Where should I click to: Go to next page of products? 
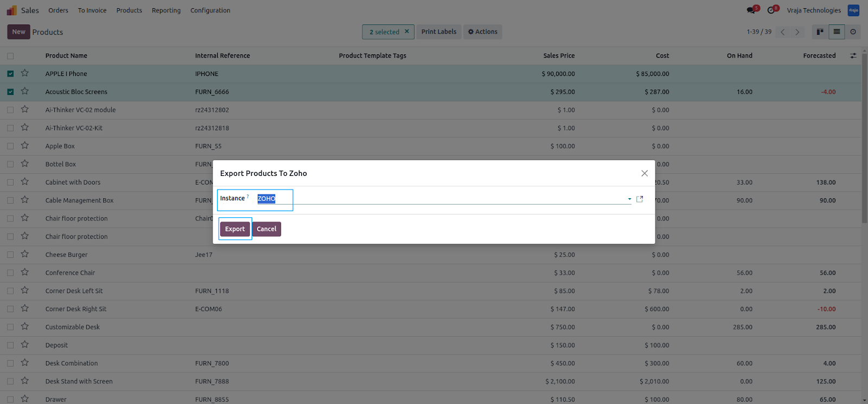coord(797,32)
